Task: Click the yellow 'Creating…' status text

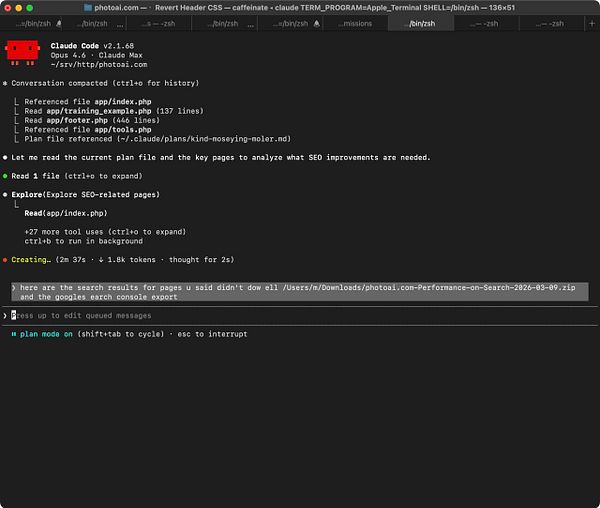Action: point(31,260)
